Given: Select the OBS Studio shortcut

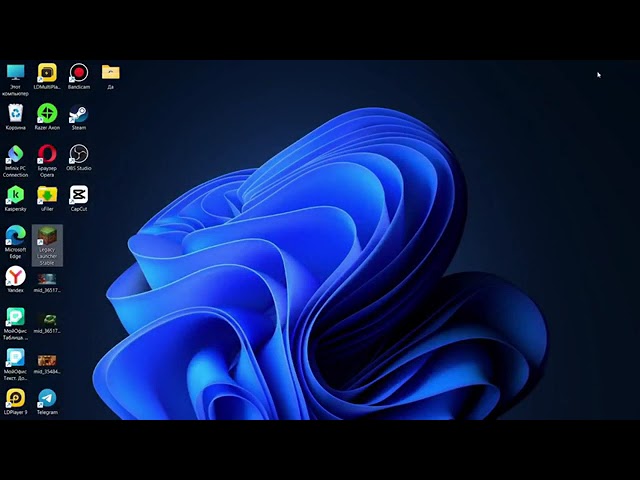Looking at the screenshot, I should 79,158.
